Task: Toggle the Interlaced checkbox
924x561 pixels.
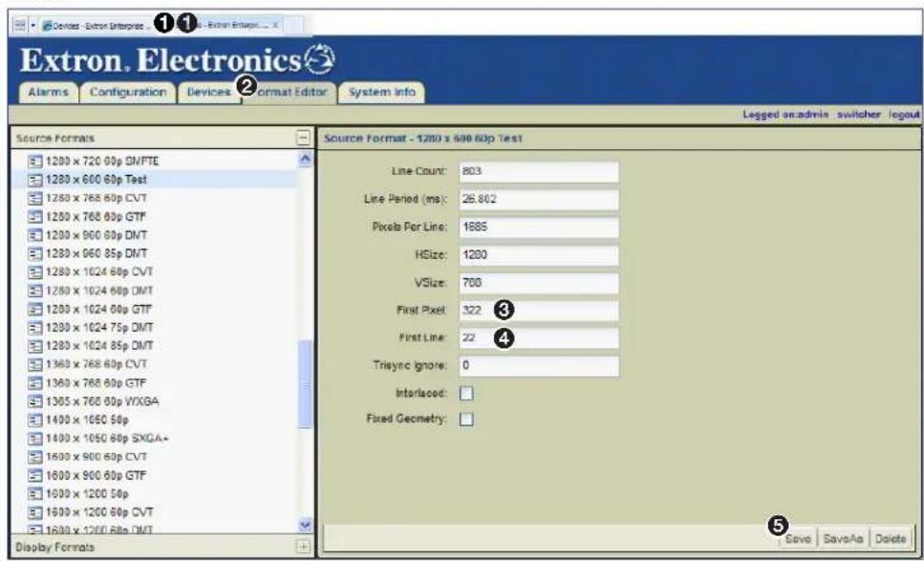Action: 466,393
